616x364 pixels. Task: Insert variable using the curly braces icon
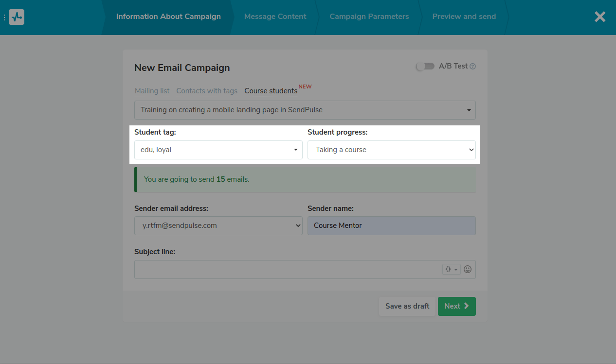(x=451, y=269)
